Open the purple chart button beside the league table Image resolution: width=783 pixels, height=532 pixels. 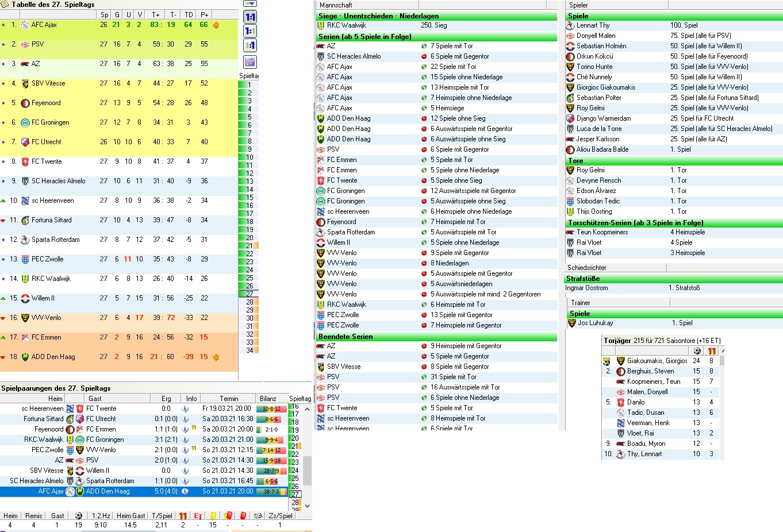click(x=250, y=62)
